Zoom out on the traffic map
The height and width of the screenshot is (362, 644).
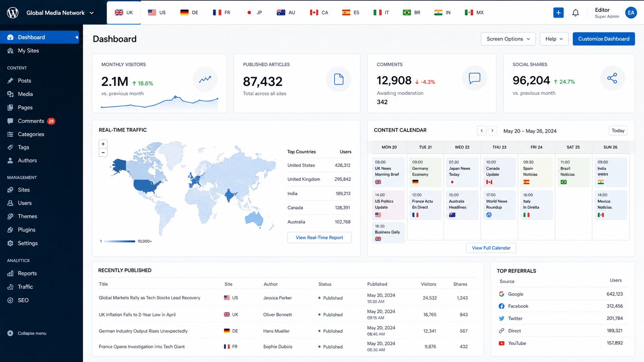[103, 153]
